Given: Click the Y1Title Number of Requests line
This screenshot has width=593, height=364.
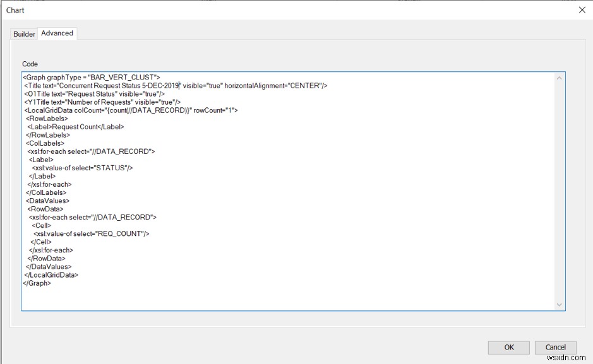Looking at the screenshot, I should pyautogui.click(x=95, y=102).
